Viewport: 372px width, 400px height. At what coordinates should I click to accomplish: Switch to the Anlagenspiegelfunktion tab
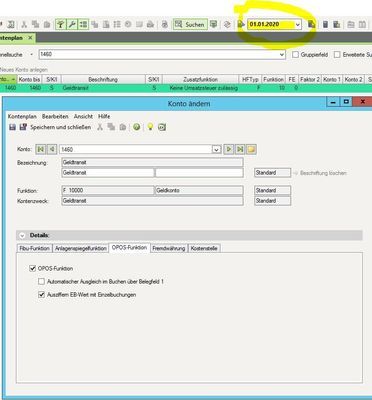point(81,248)
